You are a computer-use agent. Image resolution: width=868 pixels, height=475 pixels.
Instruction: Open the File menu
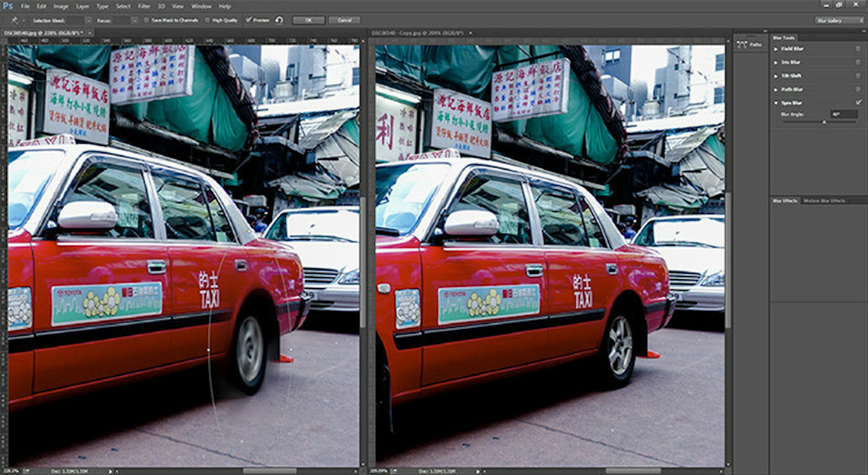[25, 7]
